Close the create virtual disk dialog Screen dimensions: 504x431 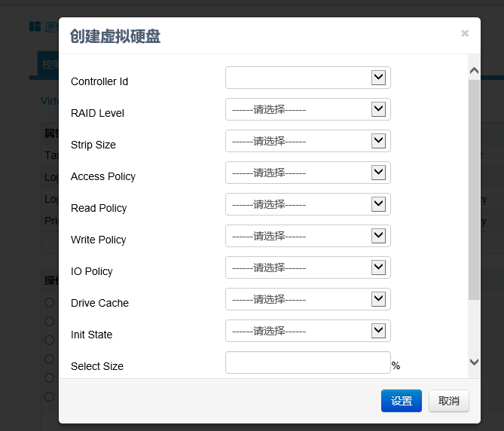pyautogui.click(x=465, y=33)
